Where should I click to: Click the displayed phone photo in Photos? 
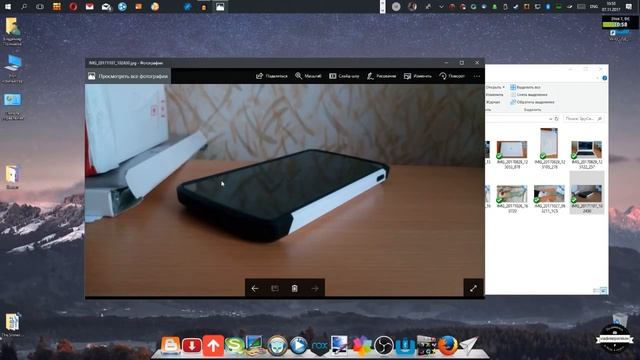coord(284,190)
